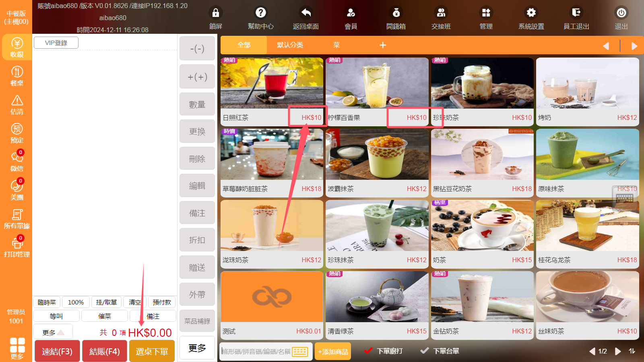
Task: Select the 草莓醇奶脏脏茶 product card
Action: [x=272, y=163]
